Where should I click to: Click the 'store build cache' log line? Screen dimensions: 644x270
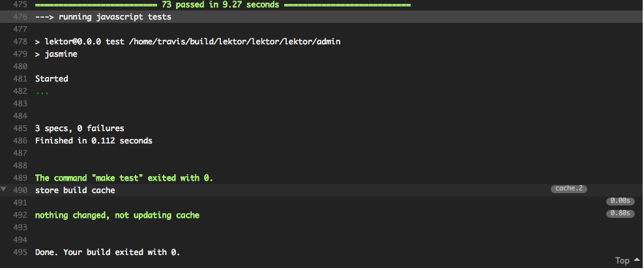[x=75, y=190]
